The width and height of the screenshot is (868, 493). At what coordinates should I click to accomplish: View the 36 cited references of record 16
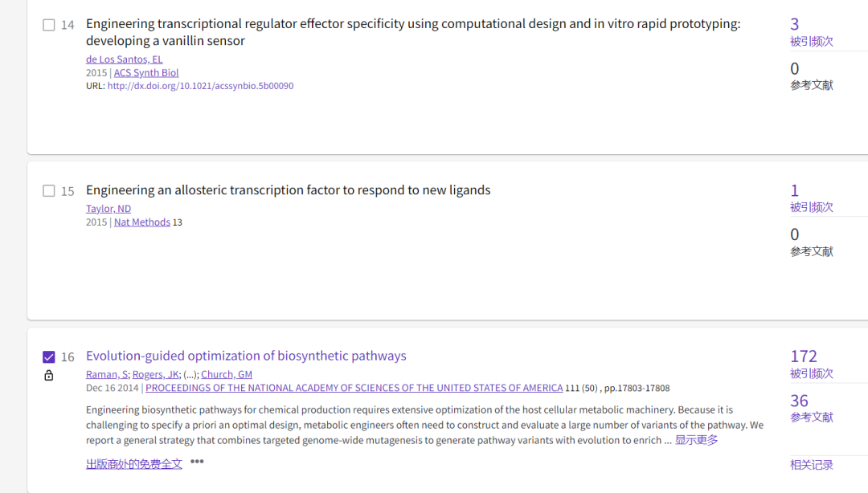click(x=800, y=401)
